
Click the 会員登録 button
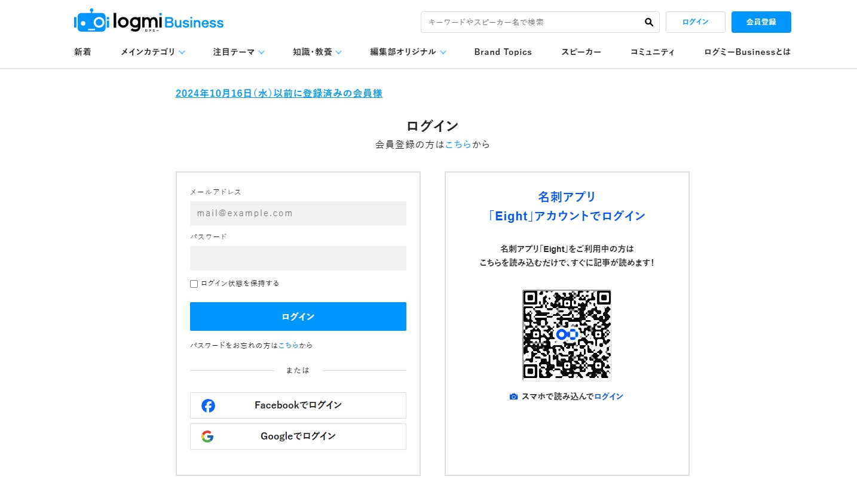[761, 22]
